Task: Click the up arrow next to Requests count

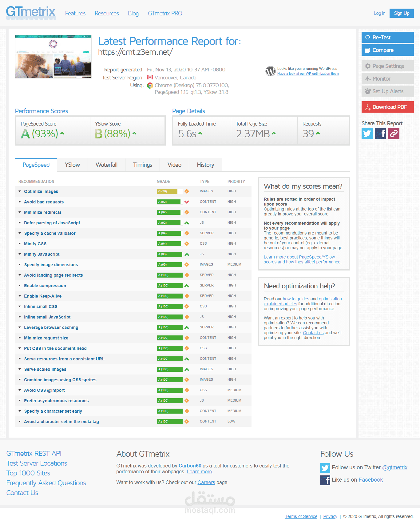Action: (318, 133)
